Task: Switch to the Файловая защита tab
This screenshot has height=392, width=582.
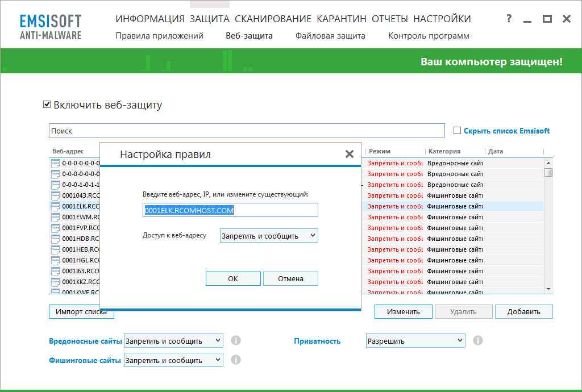Action: click(x=330, y=35)
